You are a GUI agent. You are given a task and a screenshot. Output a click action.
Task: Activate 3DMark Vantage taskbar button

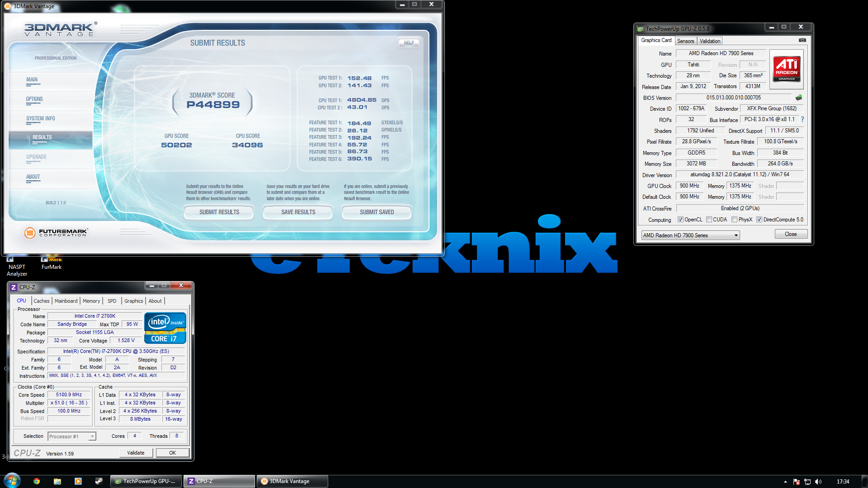pyautogui.click(x=293, y=481)
